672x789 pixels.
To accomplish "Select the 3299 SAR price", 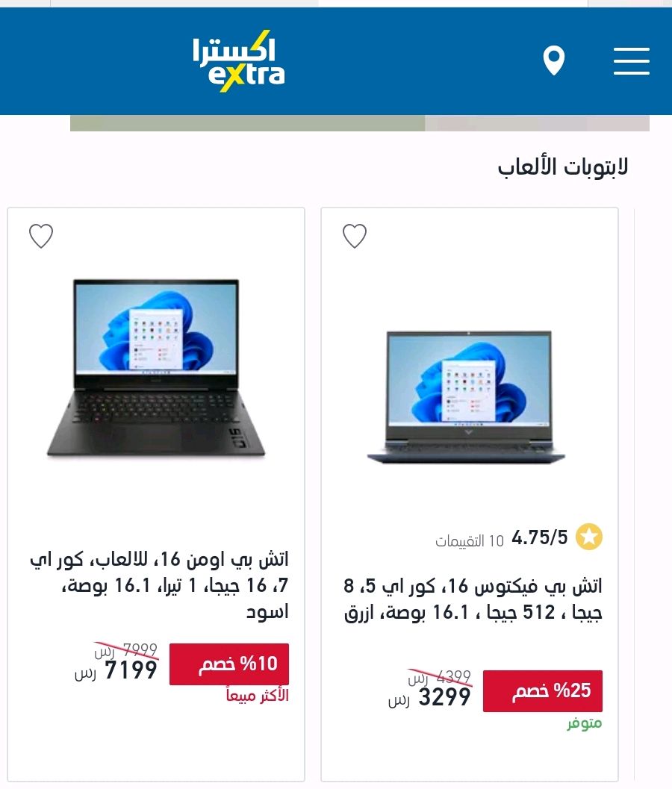I will pyautogui.click(x=429, y=697).
